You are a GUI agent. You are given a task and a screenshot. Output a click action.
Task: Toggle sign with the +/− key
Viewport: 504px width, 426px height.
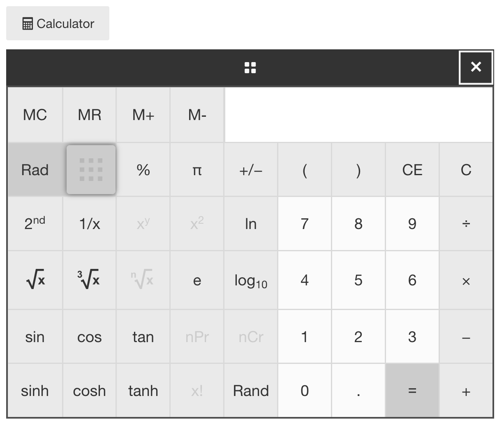[251, 170]
